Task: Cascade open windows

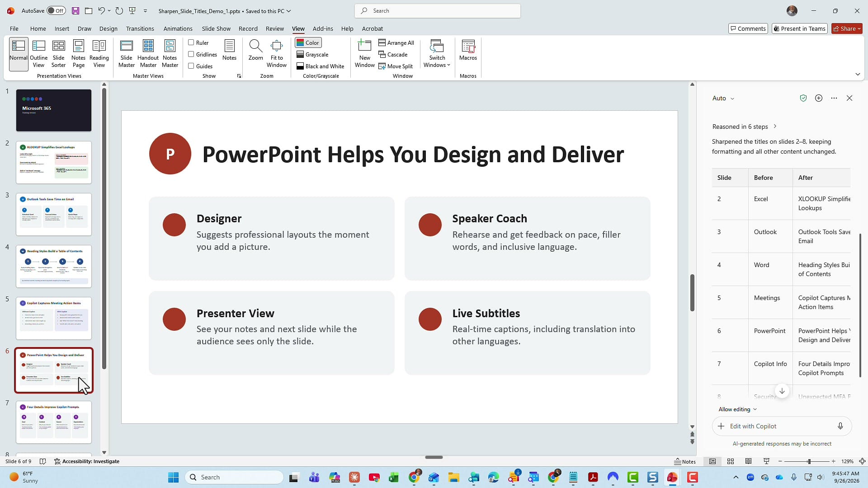Action: pos(393,54)
